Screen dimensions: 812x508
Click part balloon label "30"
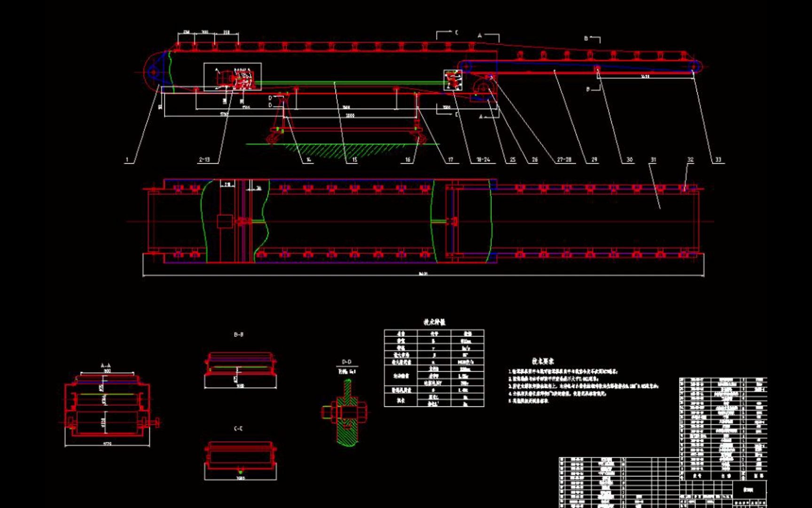pyautogui.click(x=630, y=160)
